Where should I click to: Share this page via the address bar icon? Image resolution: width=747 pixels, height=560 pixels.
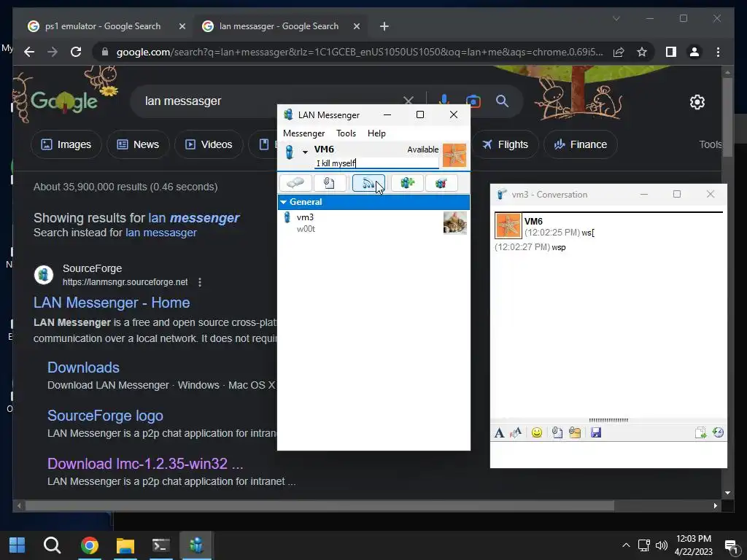point(619,52)
